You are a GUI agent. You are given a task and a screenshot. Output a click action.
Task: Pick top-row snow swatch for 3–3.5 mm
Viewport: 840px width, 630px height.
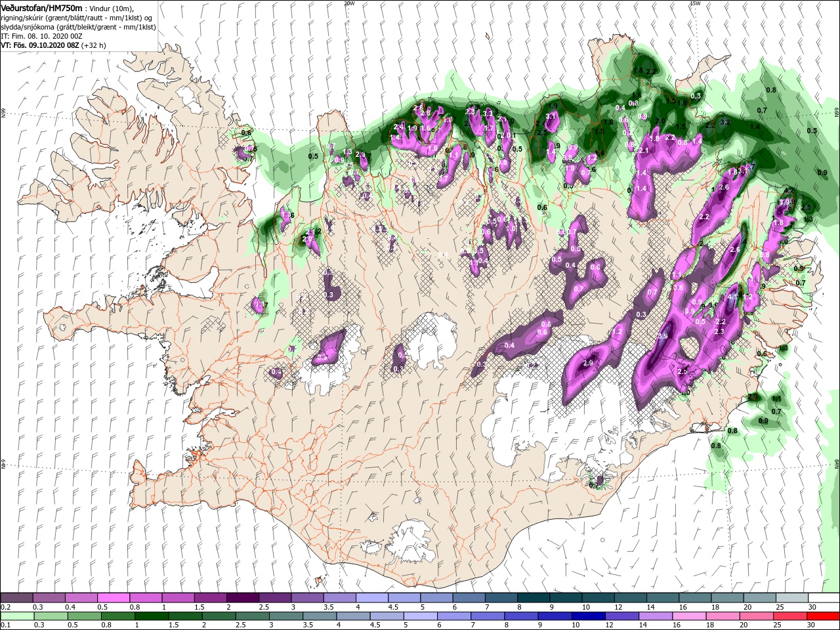(307, 598)
